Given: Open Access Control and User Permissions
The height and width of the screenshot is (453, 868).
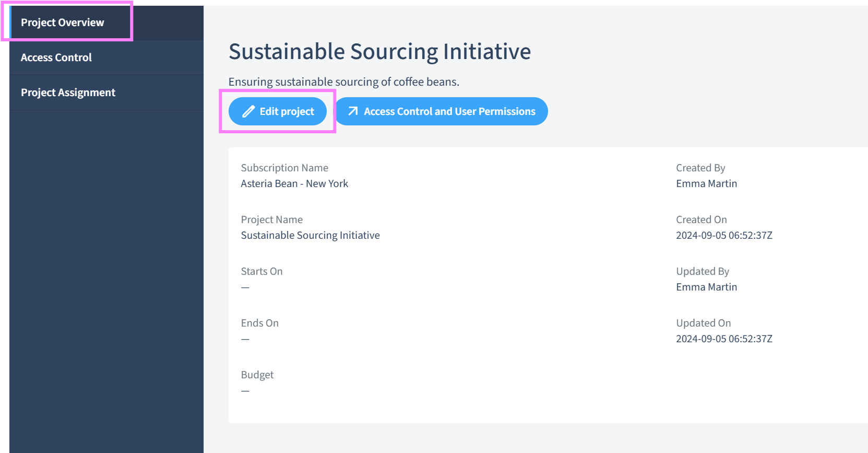Looking at the screenshot, I should (x=442, y=111).
